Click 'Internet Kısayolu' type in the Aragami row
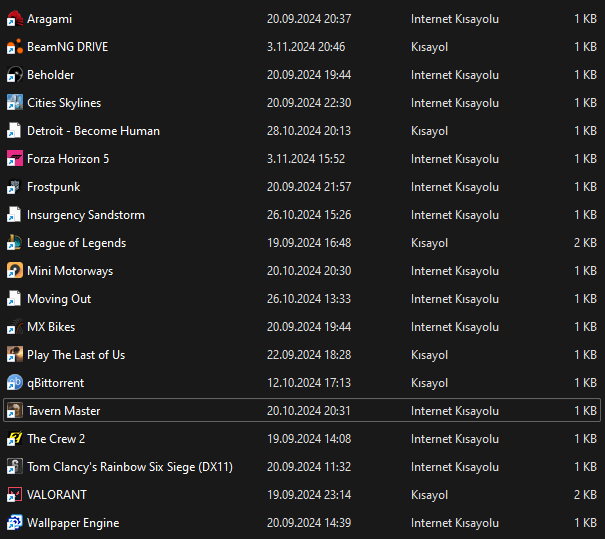Viewport: 605px width, 539px height. coord(455,19)
